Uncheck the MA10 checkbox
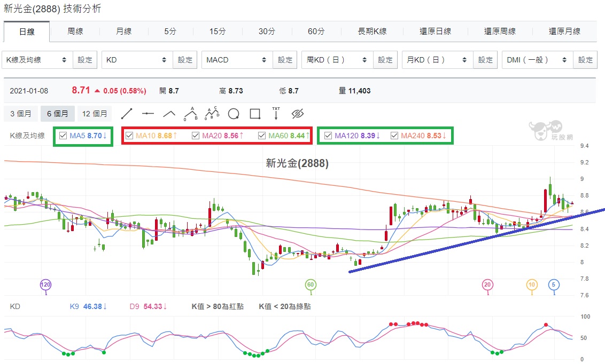The image size is (605, 364). coord(129,136)
